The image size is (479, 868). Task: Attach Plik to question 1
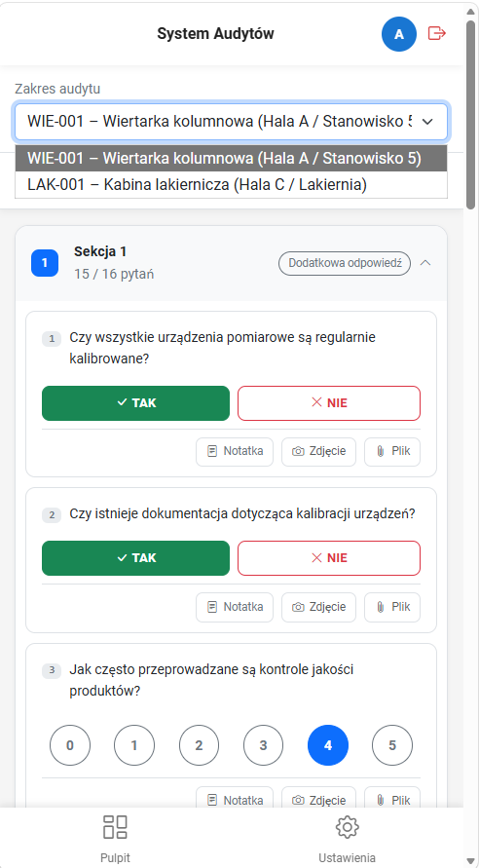[392, 452]
